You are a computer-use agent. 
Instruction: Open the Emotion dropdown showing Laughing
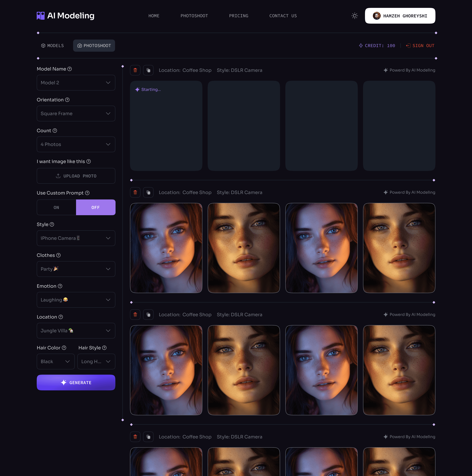pyautogui.click(x=76, y=300)
